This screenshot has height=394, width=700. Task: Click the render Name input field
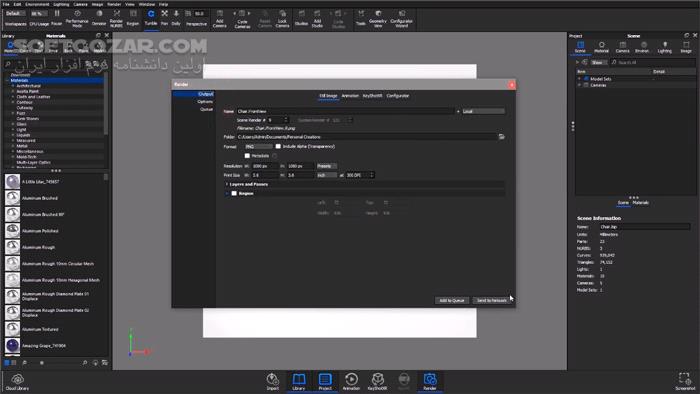click(x=345, y=111)
